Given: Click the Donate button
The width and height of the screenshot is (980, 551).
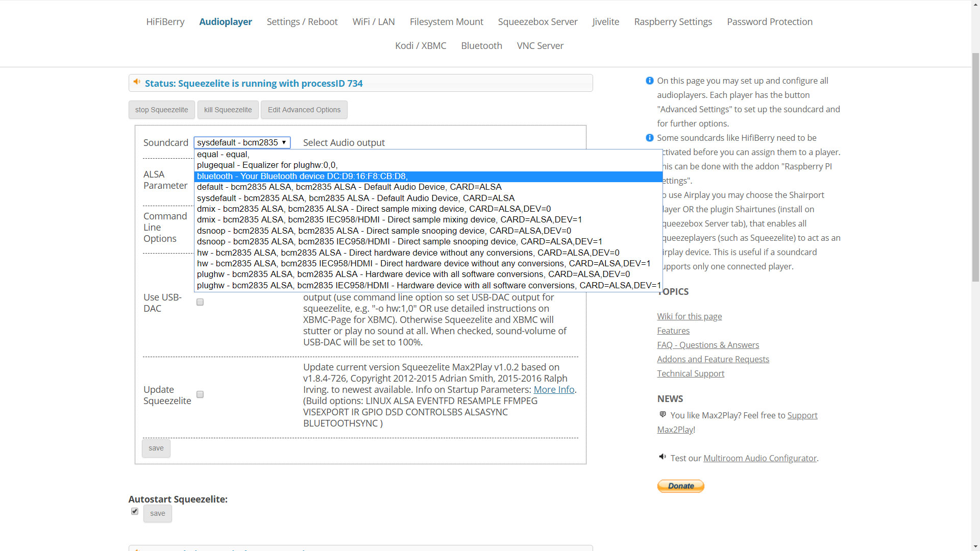Looking at the screenshot, I should pos(680,486).
